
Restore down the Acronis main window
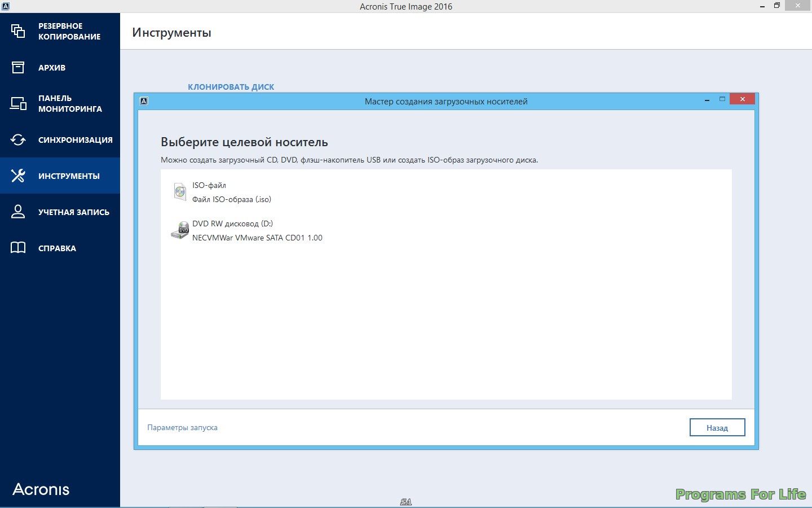777,6
